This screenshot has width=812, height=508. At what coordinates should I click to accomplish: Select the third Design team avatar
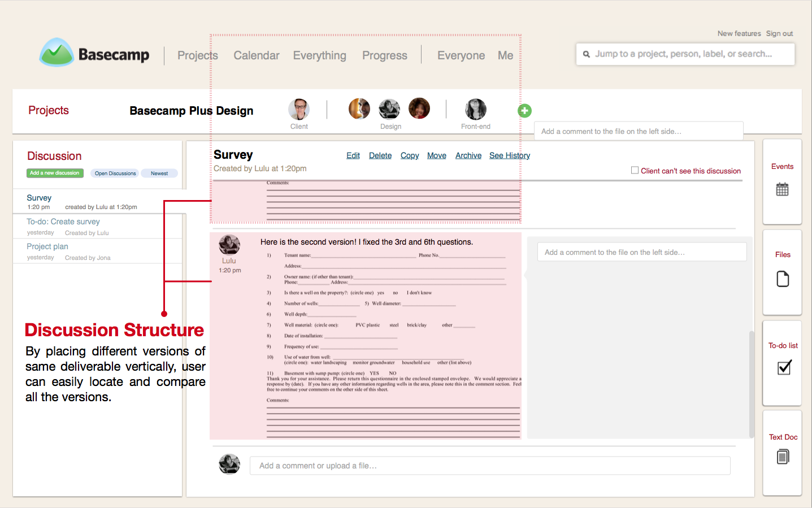(x=419, y=108)
